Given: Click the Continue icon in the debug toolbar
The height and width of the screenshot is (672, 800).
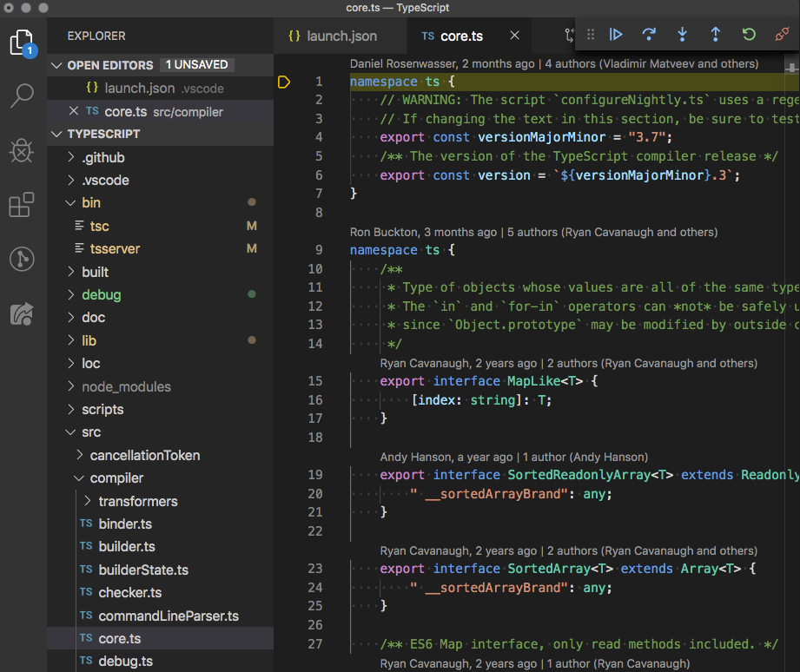Looking at the screenshot, I should [616, 35].
